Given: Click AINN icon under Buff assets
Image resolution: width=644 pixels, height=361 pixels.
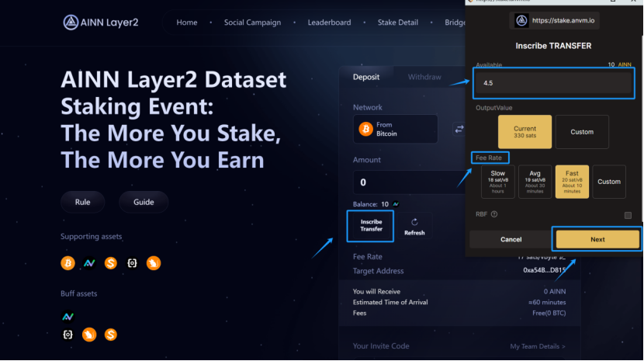Looking at the screenshot, I should [x=68, y=317].
